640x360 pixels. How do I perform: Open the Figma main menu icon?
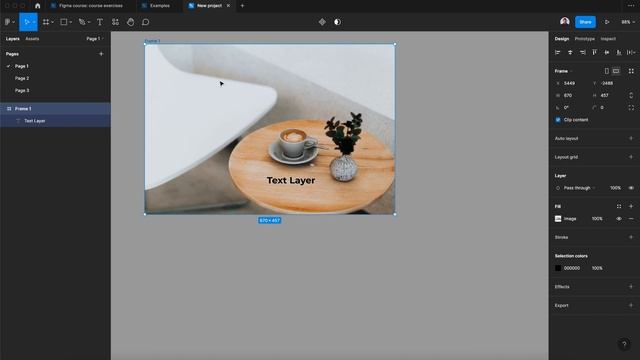(x=8, y=22)
